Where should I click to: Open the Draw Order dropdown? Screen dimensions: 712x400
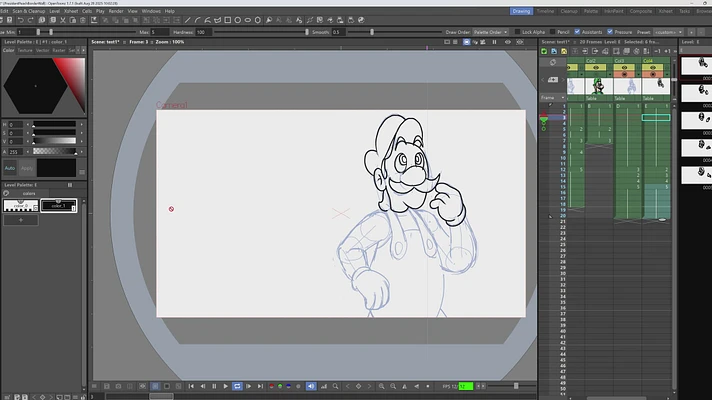[490, 32]
